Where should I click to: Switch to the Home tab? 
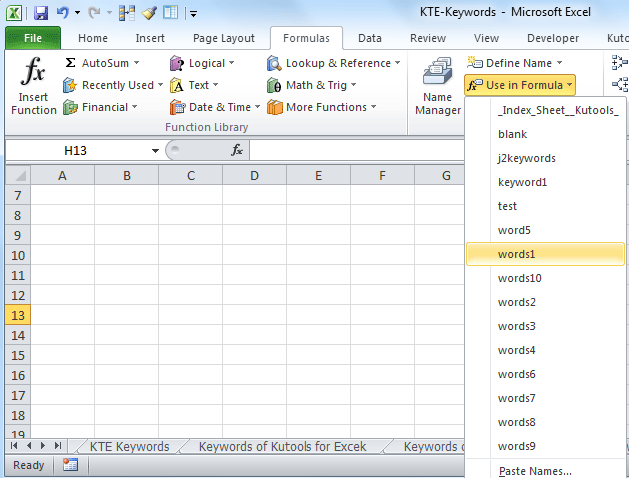pos(93,38)
